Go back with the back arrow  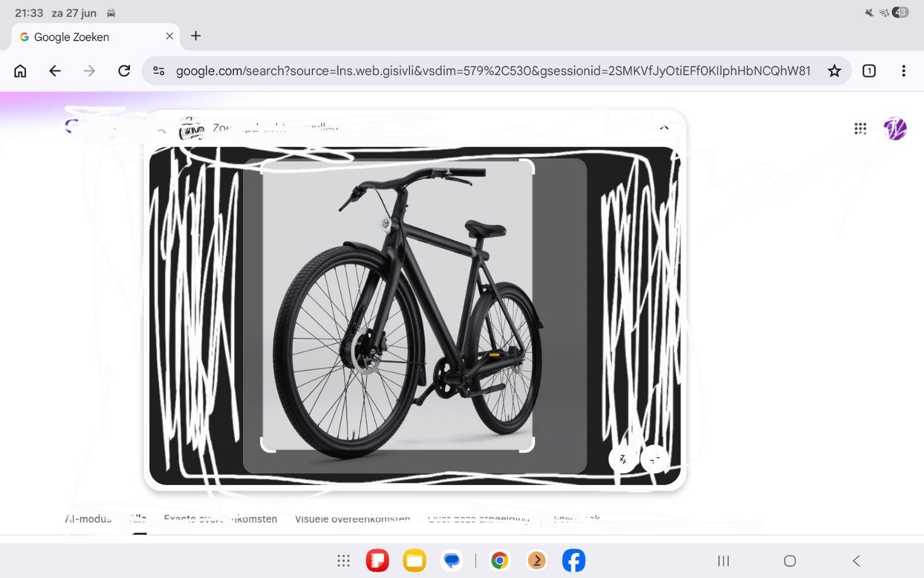pos(55,71)
